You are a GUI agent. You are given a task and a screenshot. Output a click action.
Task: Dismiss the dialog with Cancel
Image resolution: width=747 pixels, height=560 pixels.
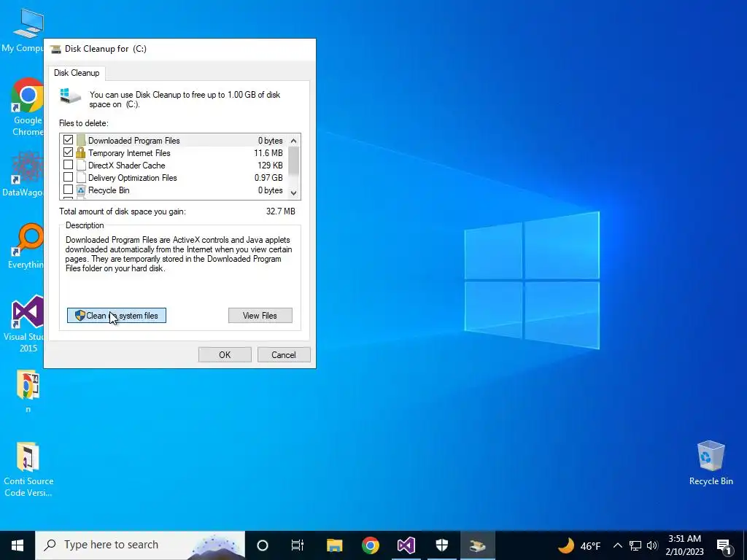point(284,355)
